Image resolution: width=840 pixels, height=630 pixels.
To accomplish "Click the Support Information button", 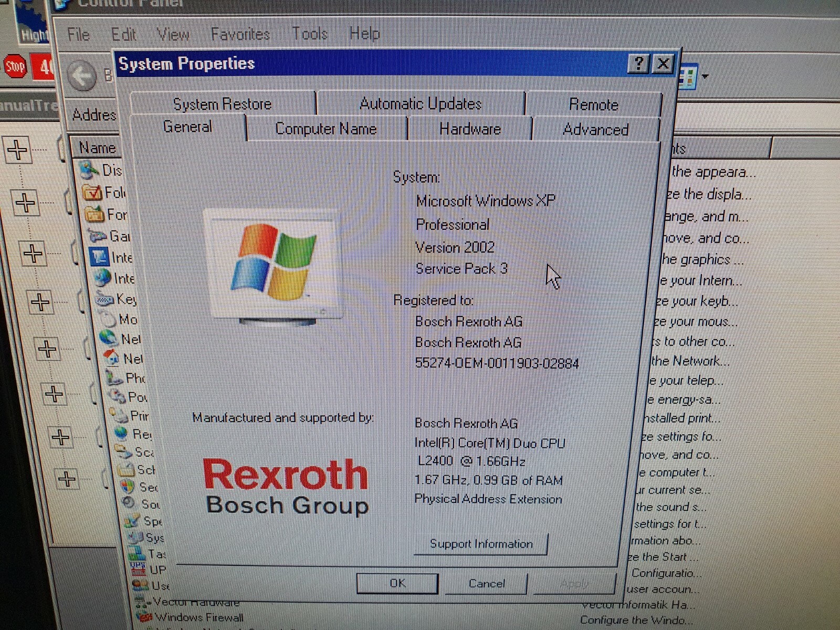I will 481,544.
